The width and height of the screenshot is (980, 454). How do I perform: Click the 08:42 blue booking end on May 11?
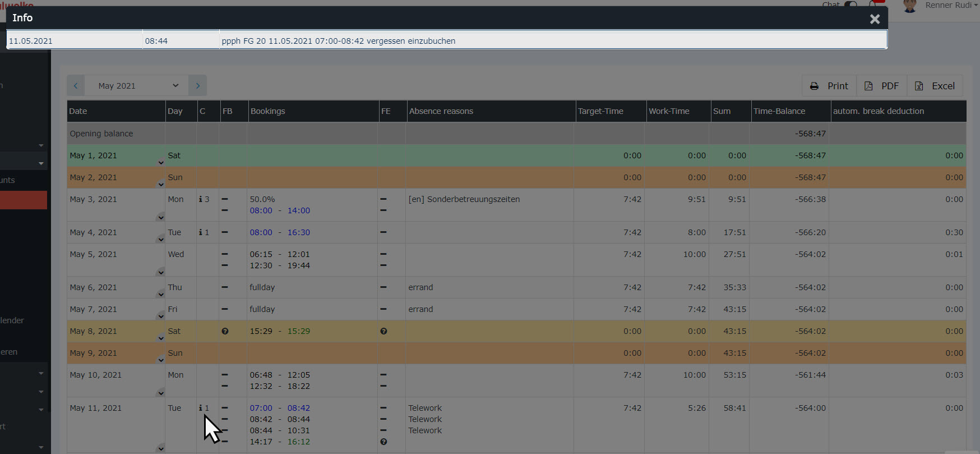coord(299,408)
